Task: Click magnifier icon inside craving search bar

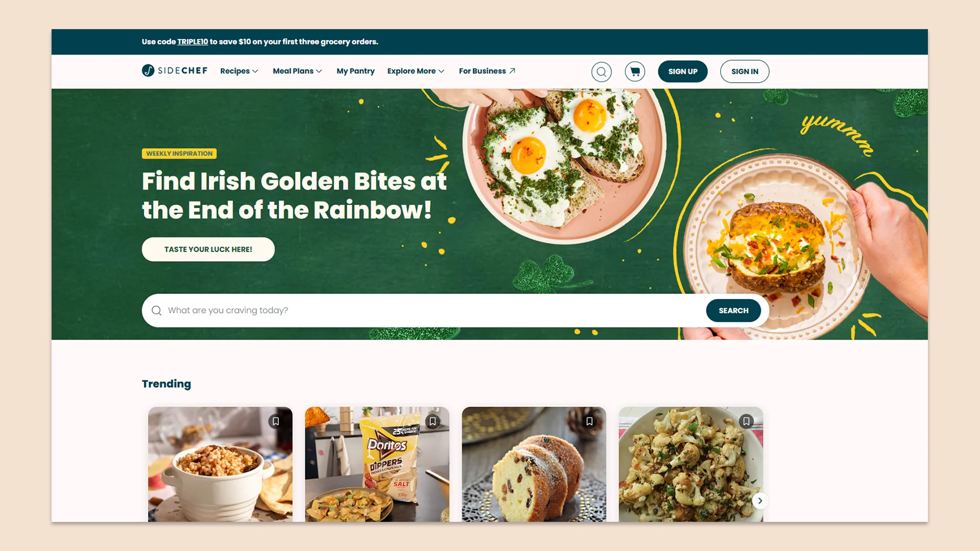Action: (x=157, y=310)
